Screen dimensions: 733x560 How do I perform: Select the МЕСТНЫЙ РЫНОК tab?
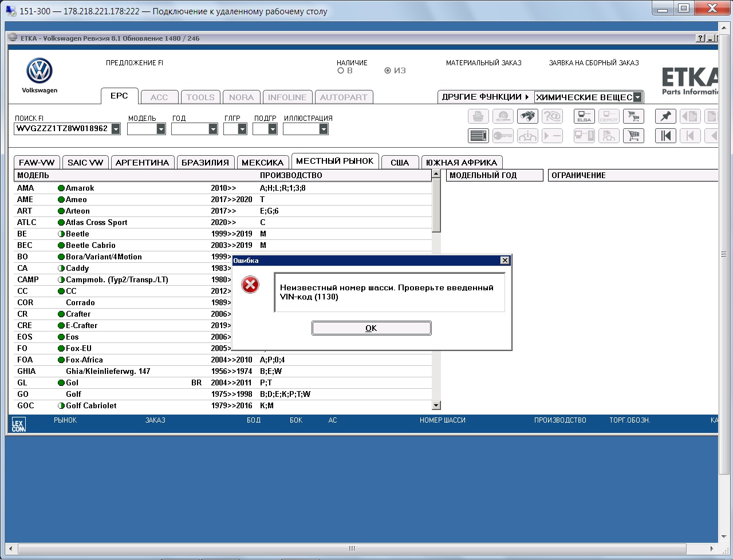pos(335,161)
